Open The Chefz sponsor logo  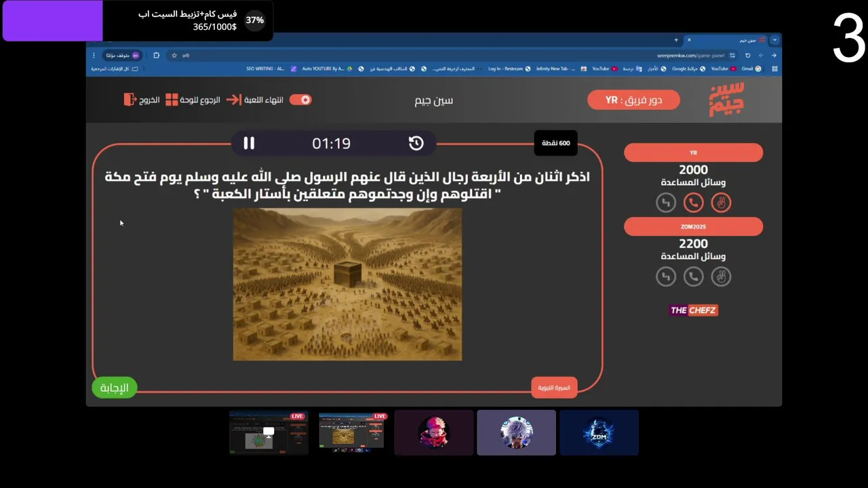coord(693,310)
